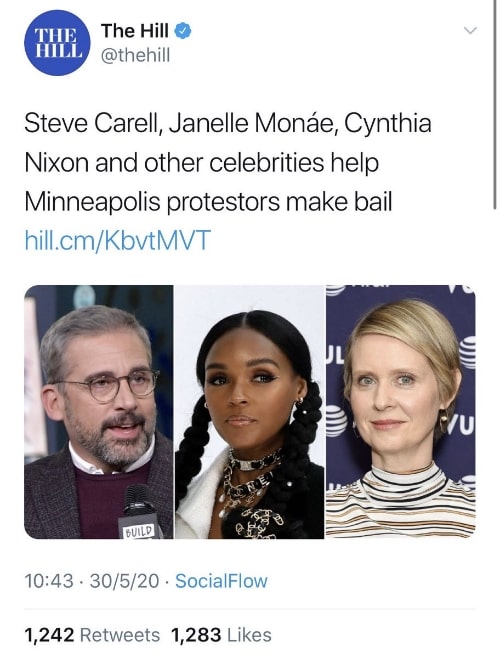Viewport: 500px width, 658px height.
Task: Click the BUILD microphone label in photo
Action: pos(138,531)
